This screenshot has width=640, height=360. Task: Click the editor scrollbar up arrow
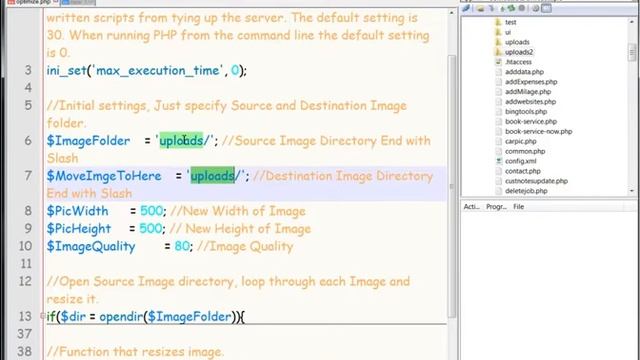pos(451,13)
